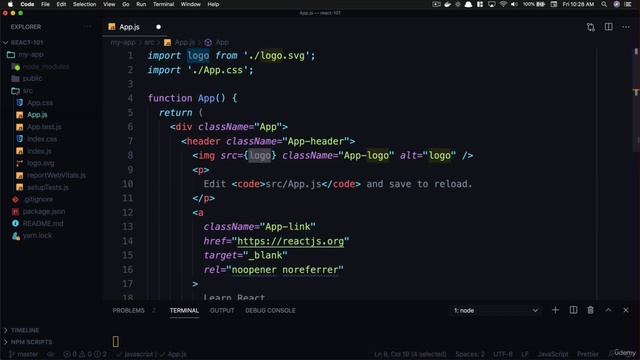Screen dimensions: 640x360
Task: Open the Go menu
Action: coord(126,4)
